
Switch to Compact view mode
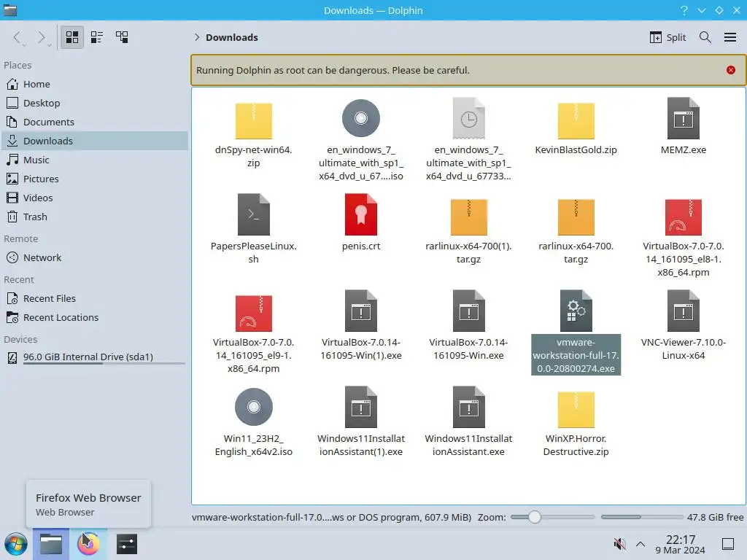tap(97, 37)
